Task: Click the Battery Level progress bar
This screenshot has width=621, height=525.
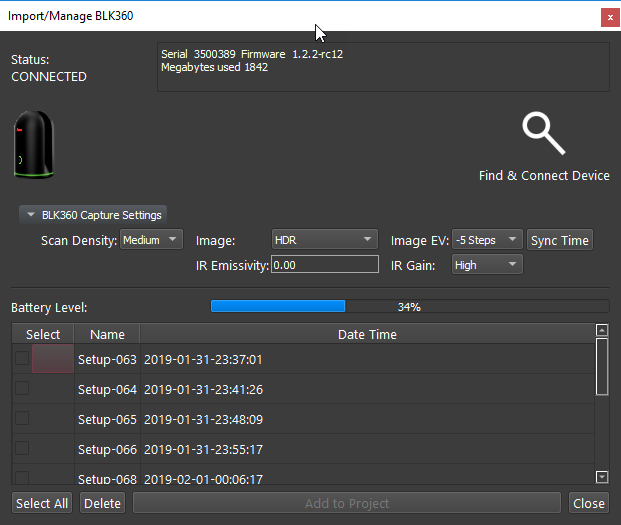Action: coord(409,307)
